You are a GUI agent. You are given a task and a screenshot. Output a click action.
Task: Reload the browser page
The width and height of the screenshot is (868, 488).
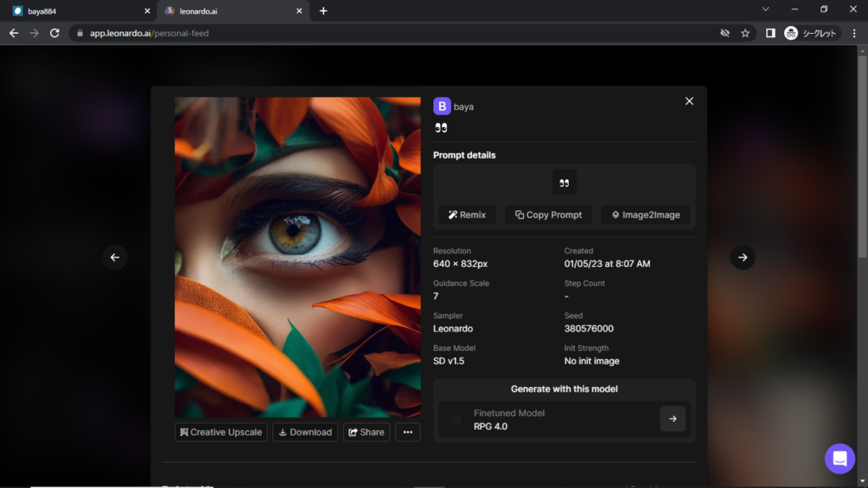click(54, 33)
